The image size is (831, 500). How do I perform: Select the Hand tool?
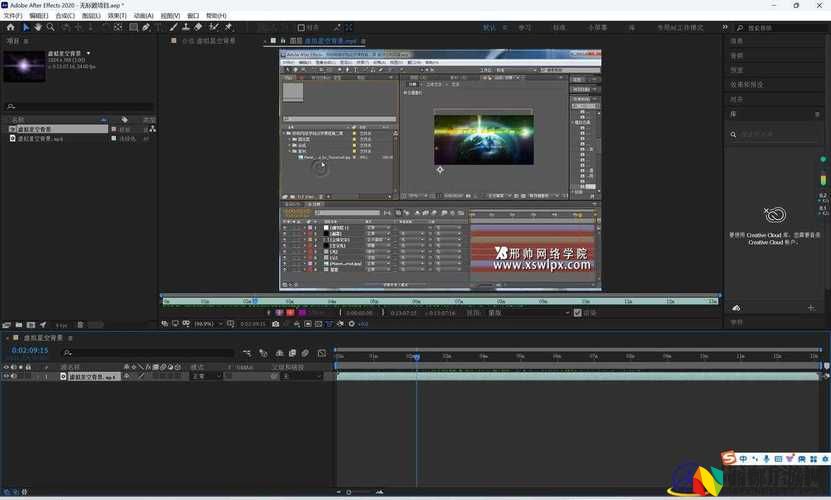pos(38,27)
